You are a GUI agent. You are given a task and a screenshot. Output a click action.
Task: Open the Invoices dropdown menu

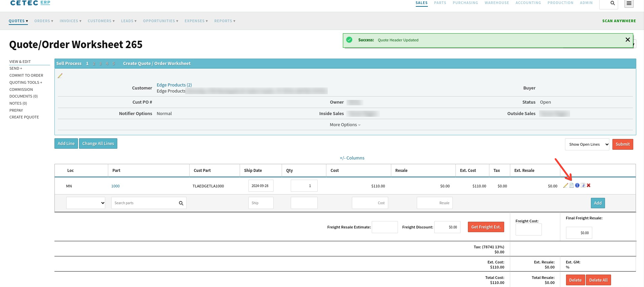[71, 21]
